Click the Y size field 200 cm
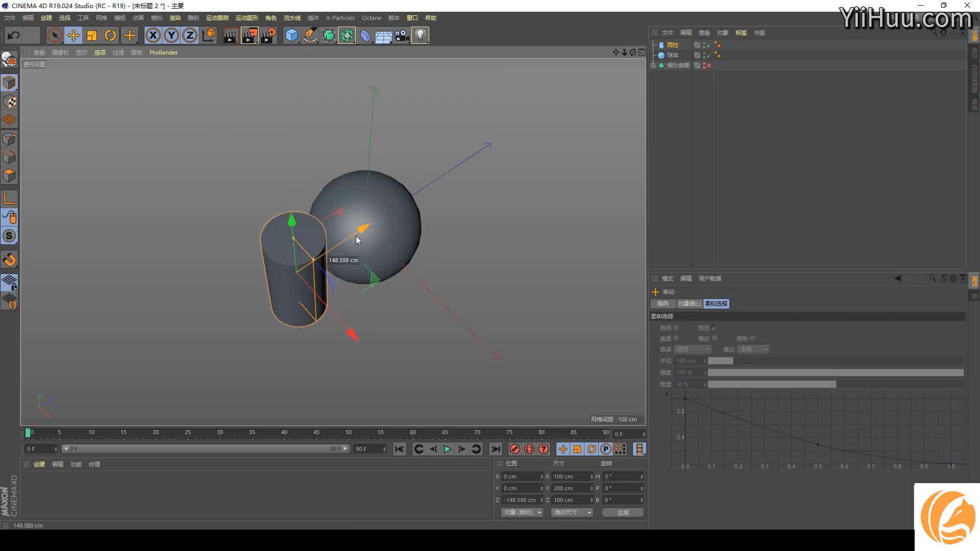Viewport: 980px width, 551px height. [573, 488]
